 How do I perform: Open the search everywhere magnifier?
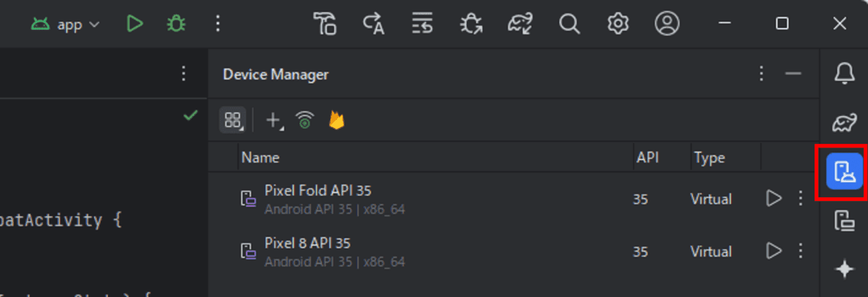[x=569, y=24]
